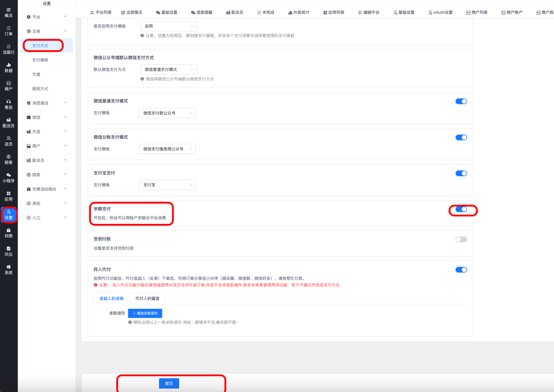This screenshot has height=392, width=554.
Task: Enable the 货到付款 cash on delivery switch
Action: click(x=461, y=239)
